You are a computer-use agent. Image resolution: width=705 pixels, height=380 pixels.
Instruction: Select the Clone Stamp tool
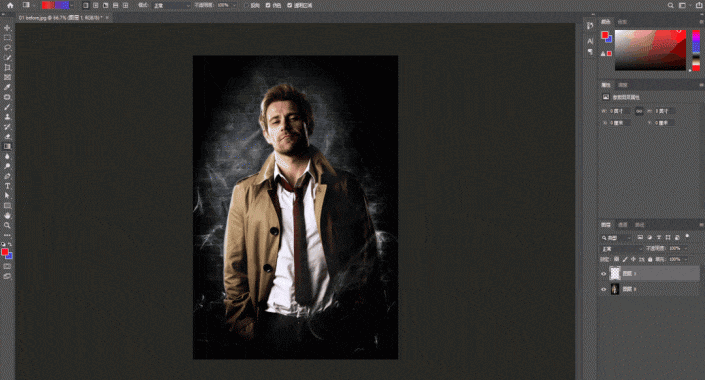[7, 117]
